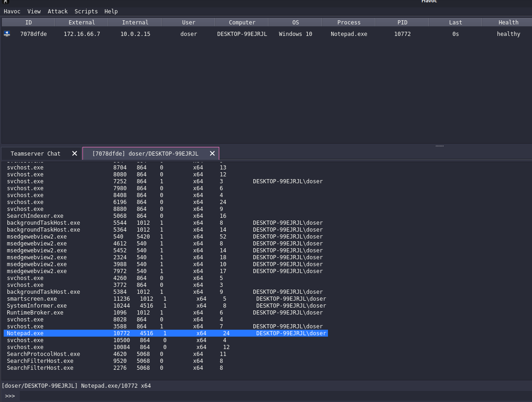Click the OS column header
Viewport: 532px width, 402px height.
pyautogui.click(x=296, y=23)
